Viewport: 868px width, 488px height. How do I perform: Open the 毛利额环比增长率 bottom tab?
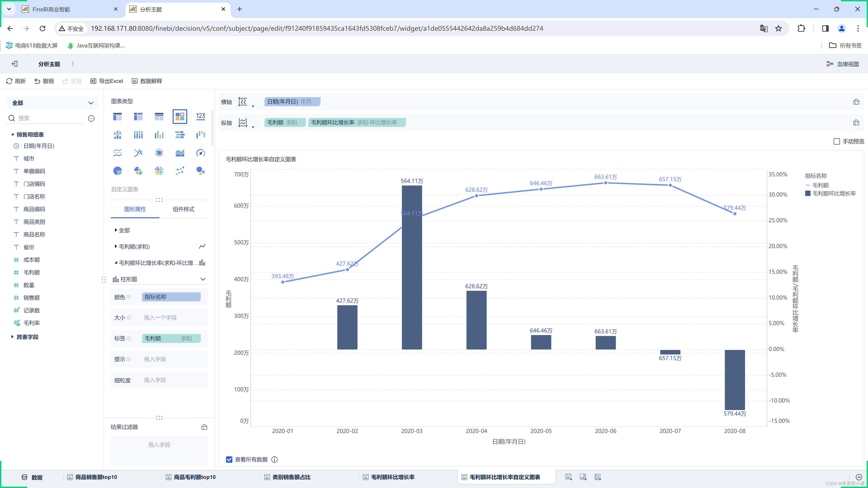tap(389, 477)
